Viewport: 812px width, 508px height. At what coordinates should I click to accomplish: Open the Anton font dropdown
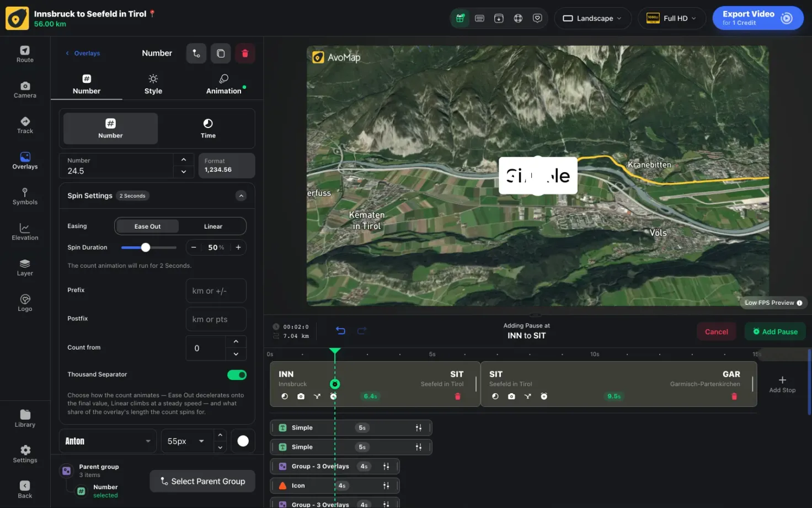pos(108,441)
